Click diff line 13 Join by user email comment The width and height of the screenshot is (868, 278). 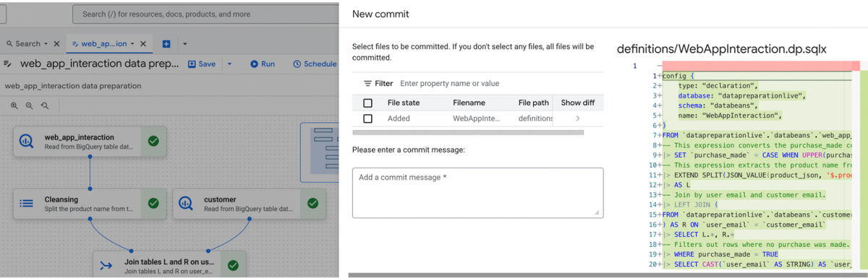(745, 195)
